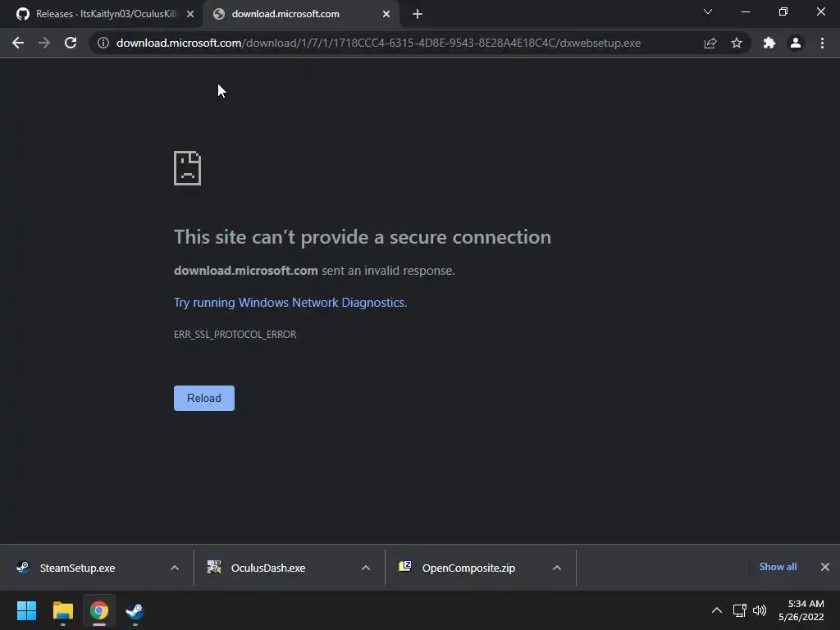
Task: Open the tab search chevron
Action: [x=708, y=11]
